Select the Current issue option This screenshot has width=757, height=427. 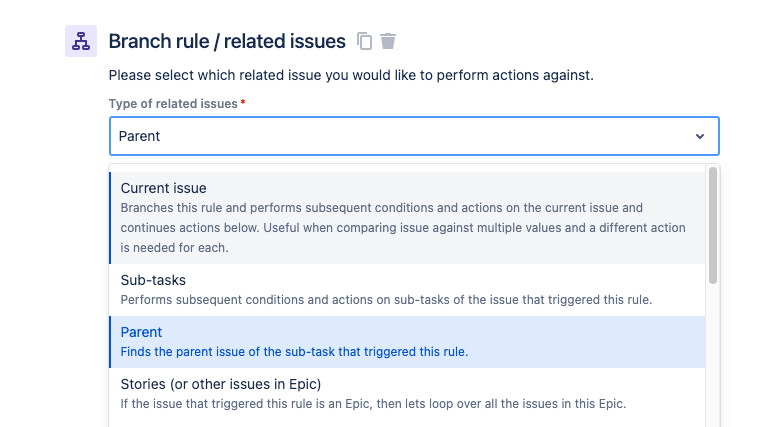(x=407, y=218)
